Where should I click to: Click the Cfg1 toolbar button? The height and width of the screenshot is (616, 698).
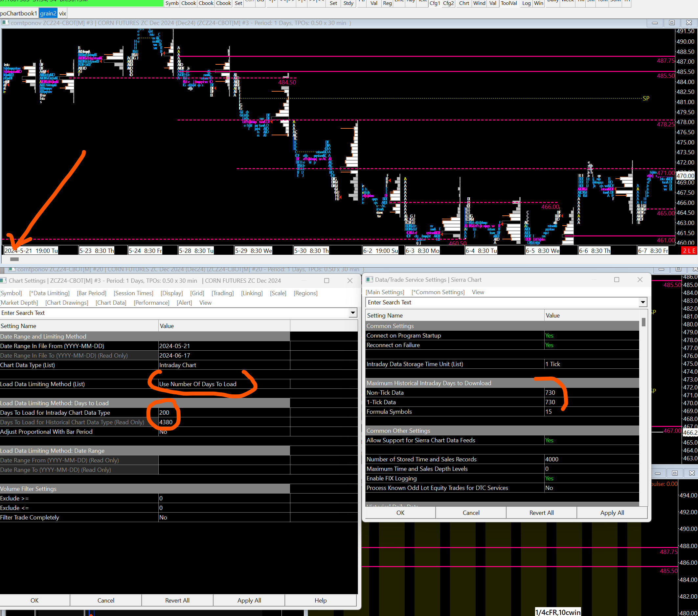click(x=434, y=3)
